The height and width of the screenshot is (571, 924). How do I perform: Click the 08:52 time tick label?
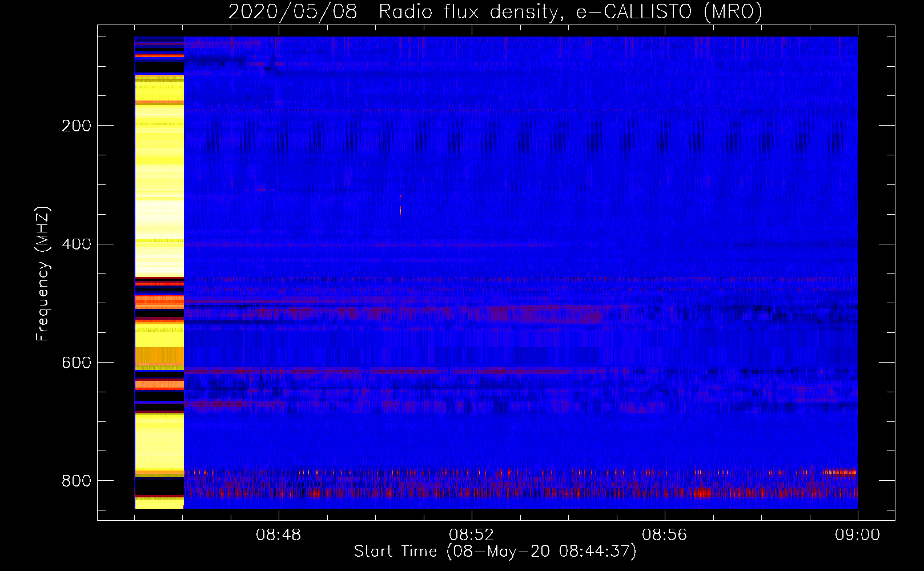(x=472, y=535)
